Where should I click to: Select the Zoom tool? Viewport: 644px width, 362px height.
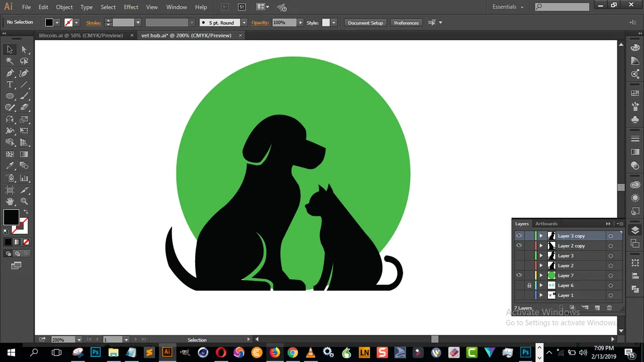click(x=24, y=201)
